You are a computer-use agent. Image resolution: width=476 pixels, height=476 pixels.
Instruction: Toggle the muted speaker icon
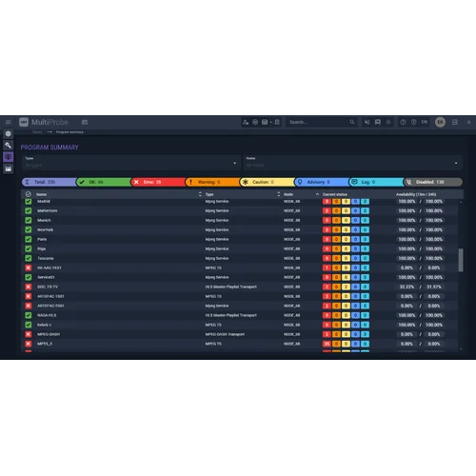(x=367, y=122)
